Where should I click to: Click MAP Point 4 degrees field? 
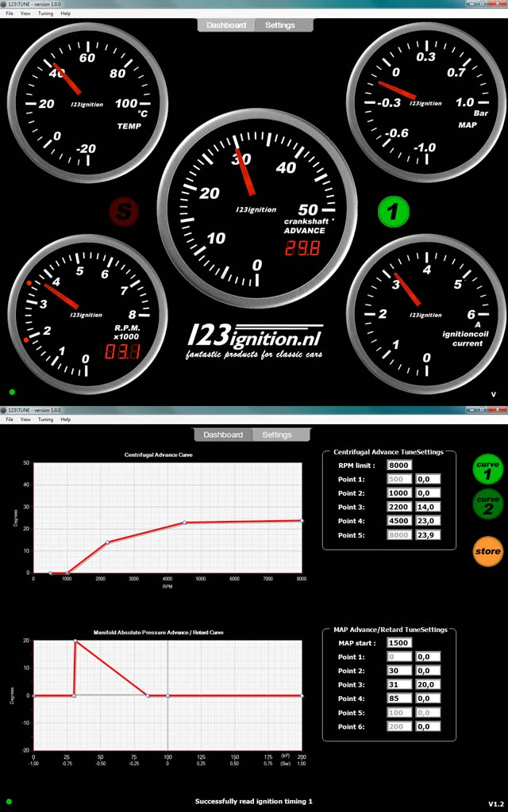coord(428,699)
